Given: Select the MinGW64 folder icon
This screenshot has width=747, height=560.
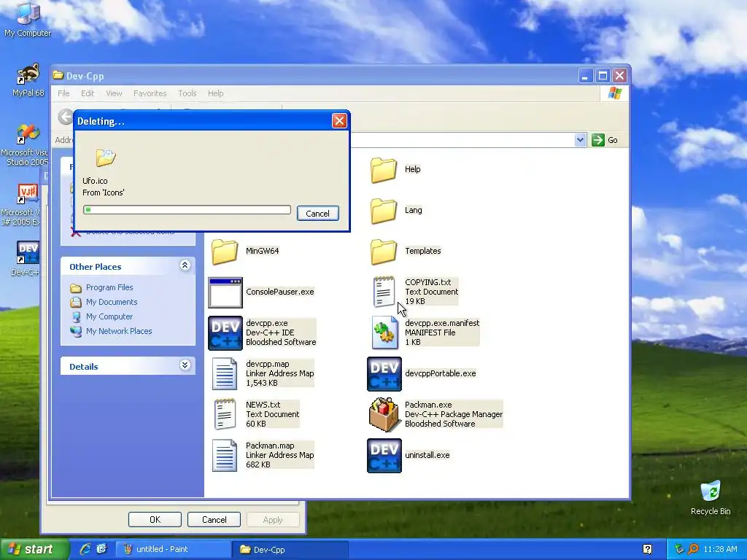Looking at the screenshot, I should click(225, 251).
